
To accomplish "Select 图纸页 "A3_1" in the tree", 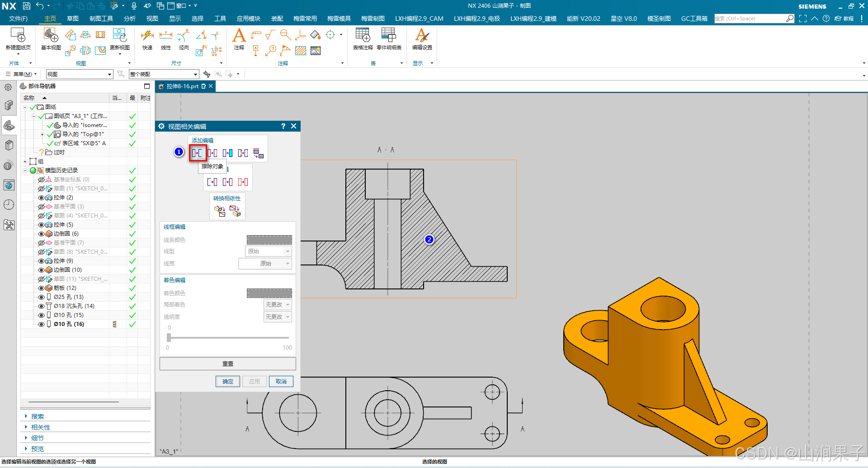I will tap(80, 116).
